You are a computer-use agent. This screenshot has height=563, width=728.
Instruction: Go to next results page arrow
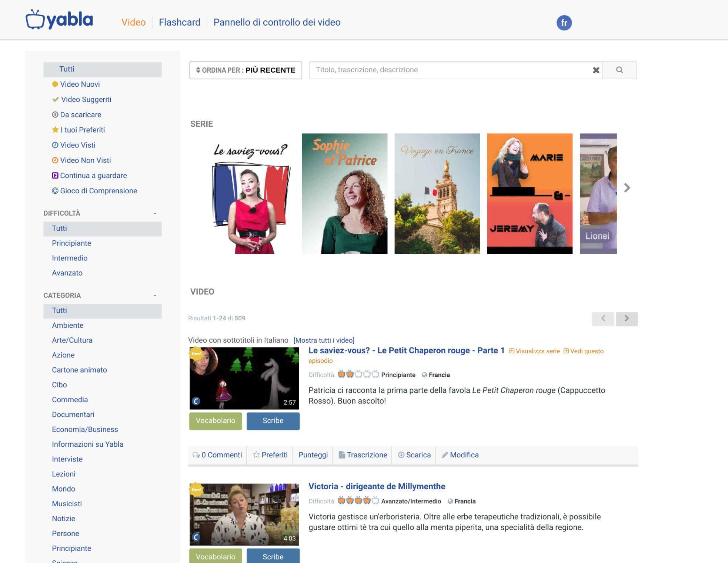pyautogui.click(x=626, y=319)
